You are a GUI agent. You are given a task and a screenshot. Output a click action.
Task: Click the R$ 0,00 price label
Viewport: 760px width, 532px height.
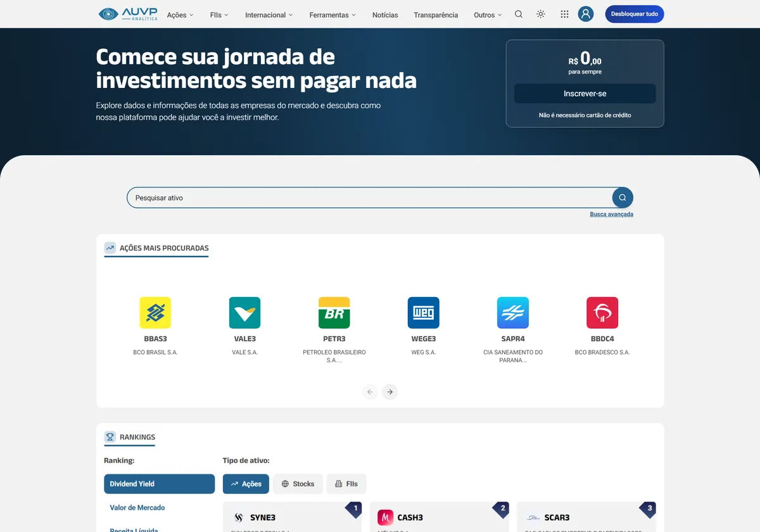[x=585, y=59]
